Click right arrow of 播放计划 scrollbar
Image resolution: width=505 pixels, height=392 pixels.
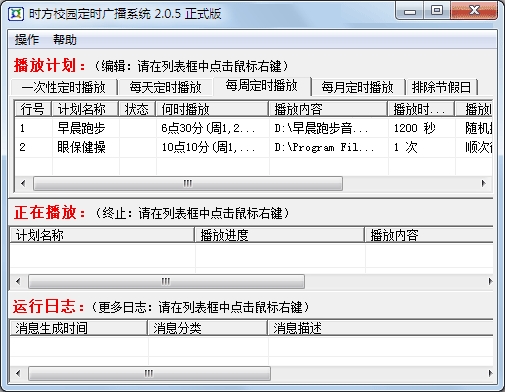(x=484, y=183)
